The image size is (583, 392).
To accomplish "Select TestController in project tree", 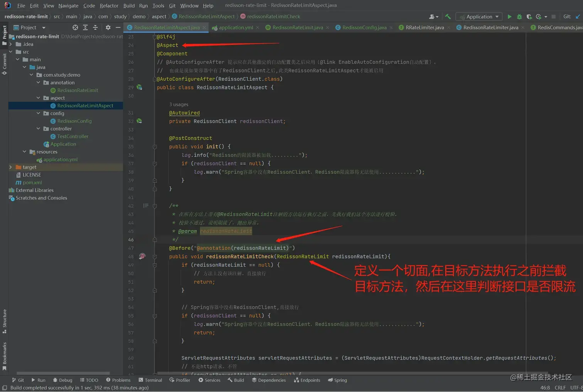I will 73,136.
